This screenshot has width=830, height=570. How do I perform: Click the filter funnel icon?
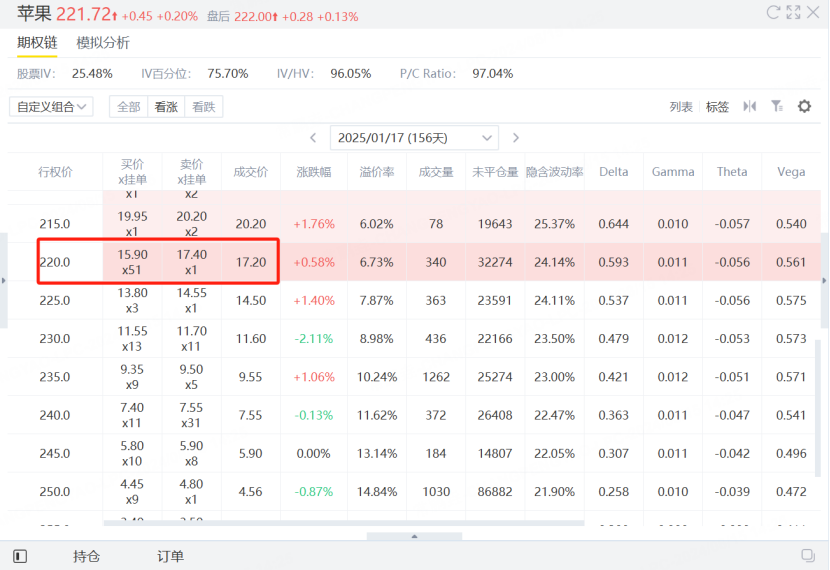pyautogui.click(x=777, y=106)
